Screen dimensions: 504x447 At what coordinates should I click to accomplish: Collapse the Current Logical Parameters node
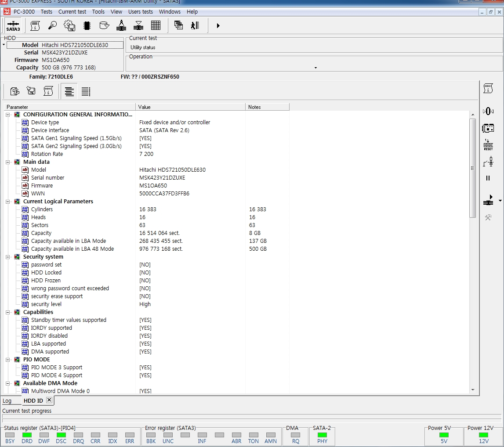pos(8,202)
